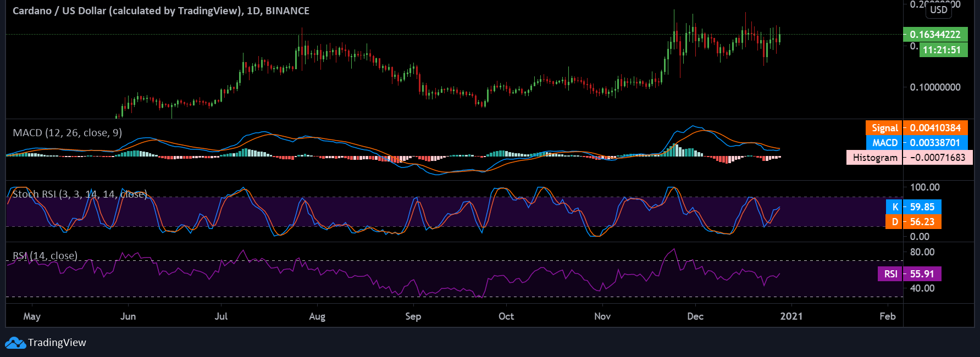The image size is (980, 357).
Task: Click the countdown timer 11:21:51
Action: click(x=942, y=50)
